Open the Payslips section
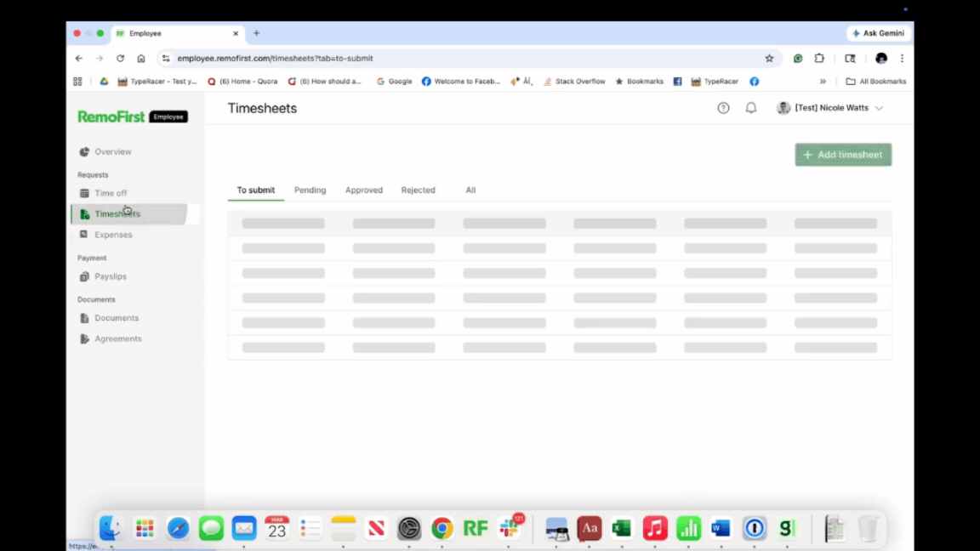Image resolution: width=980 pixels, height=551 pixels. [111, 276]
